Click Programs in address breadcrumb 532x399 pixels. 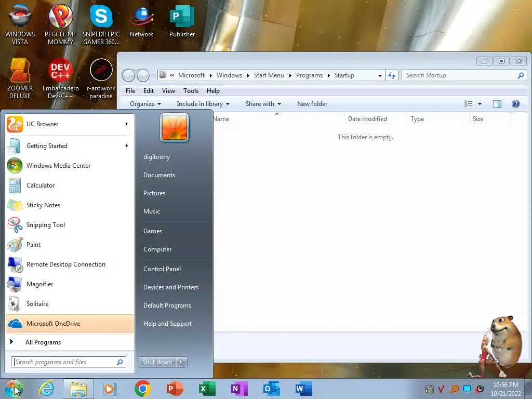point(309,75)
